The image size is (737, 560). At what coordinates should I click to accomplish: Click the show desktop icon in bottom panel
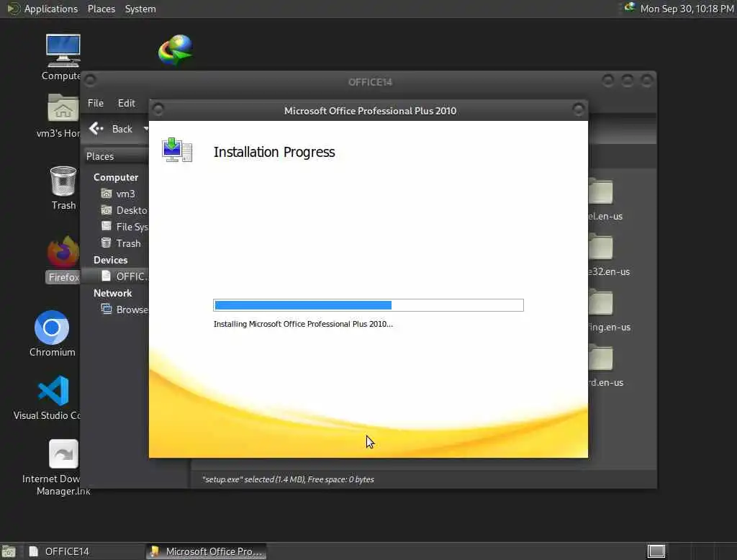coord(9,551)
